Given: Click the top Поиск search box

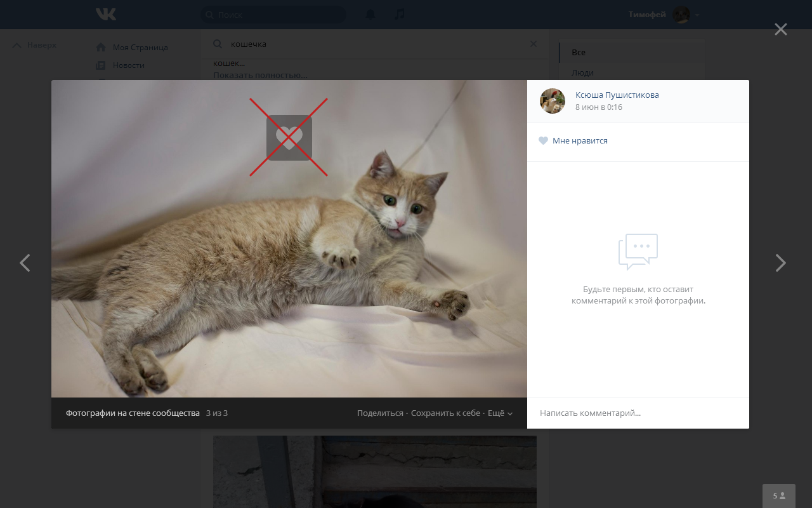Looking at the screenshot, I should coord(273,14).
